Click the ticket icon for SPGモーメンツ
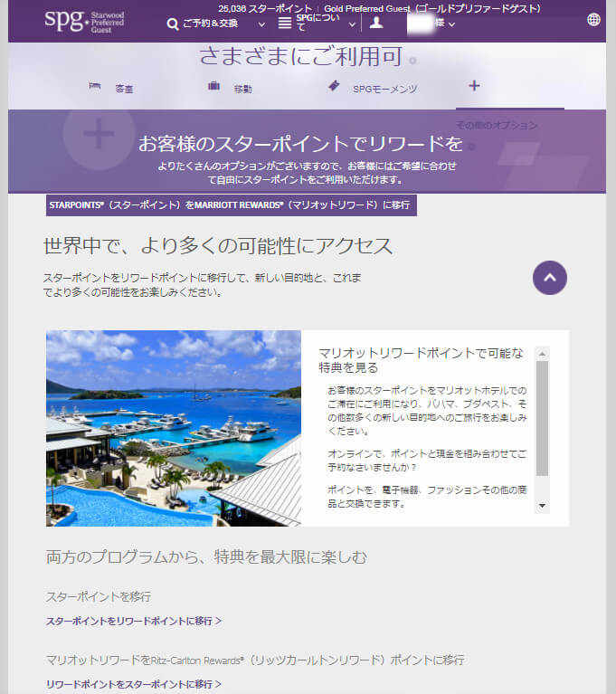 tap(334, 87)
